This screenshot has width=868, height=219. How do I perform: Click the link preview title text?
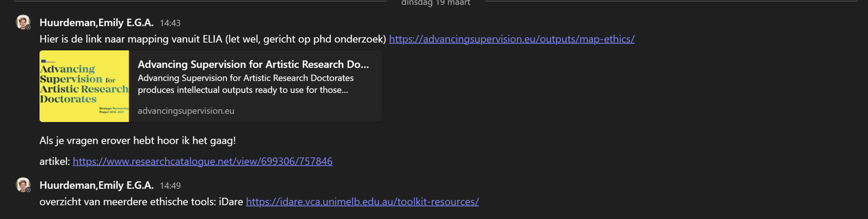(x=253, y=64)
